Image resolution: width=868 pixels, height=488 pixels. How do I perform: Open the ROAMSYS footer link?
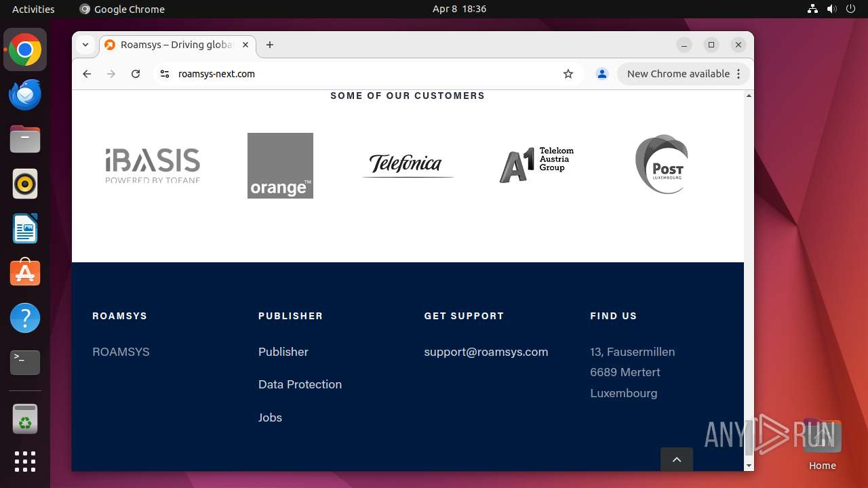[x=121, y=352]
